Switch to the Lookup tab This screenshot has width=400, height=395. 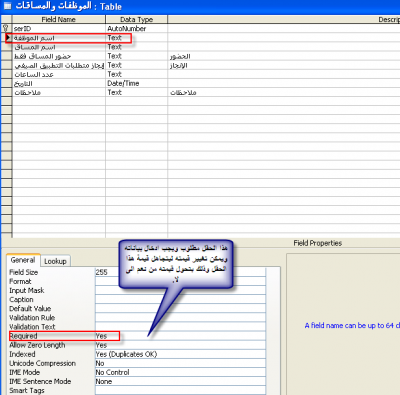tap(55, 261)
